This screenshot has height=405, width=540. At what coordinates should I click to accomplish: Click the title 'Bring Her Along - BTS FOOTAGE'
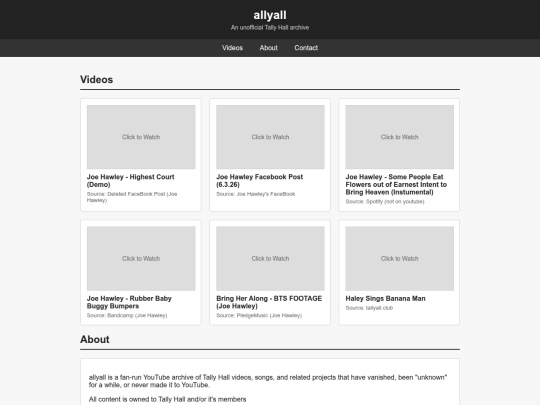pos(269,302)
